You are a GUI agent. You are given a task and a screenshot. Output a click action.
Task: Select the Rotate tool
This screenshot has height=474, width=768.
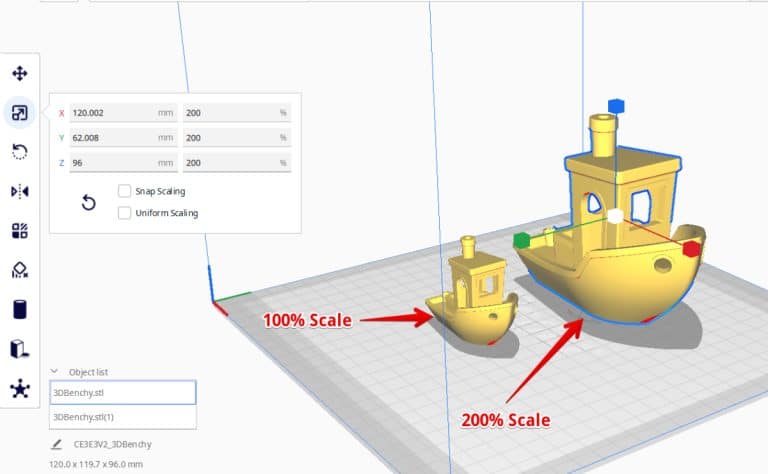point(19,152)
